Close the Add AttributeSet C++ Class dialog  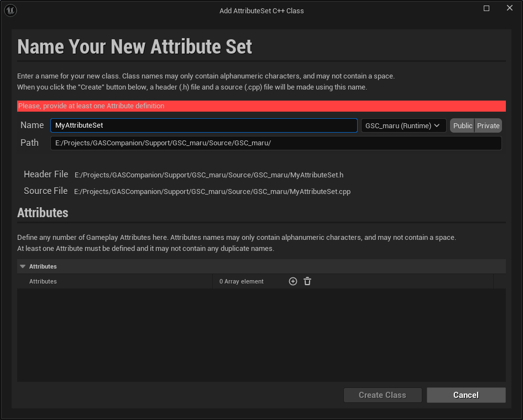pyautogui.click(x=510, y=8)
